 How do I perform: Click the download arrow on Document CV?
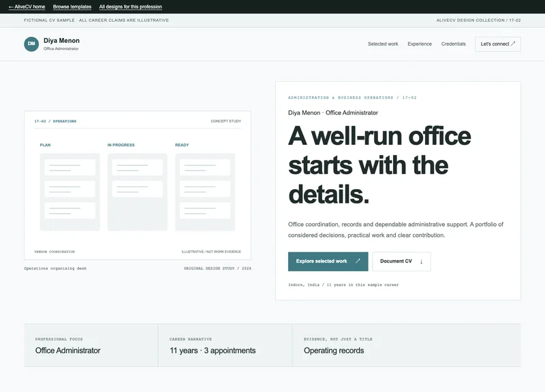click(421, 261)
